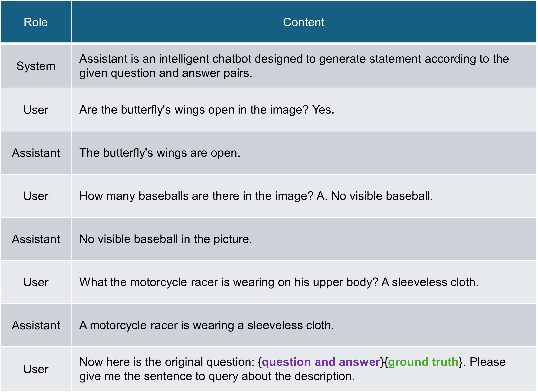Viewport: 538px width, 392px height.
Task: Select the first User role cell
Action: click(x=36, y=110)
